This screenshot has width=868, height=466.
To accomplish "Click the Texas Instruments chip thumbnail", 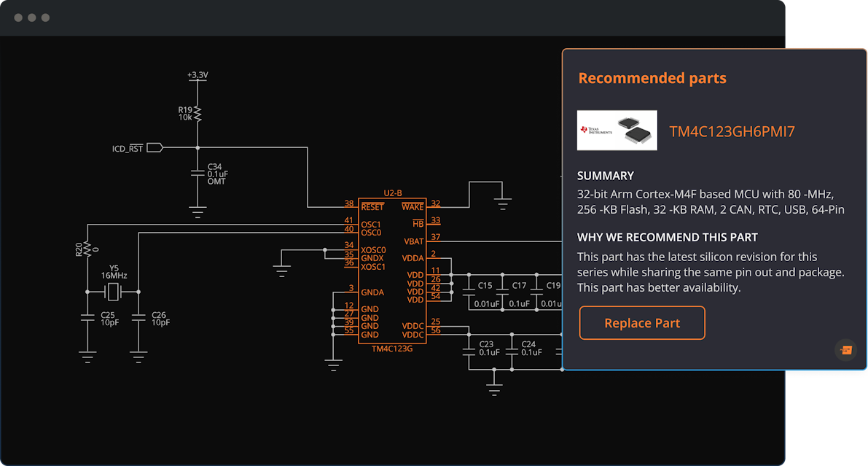I will (617, 131).
